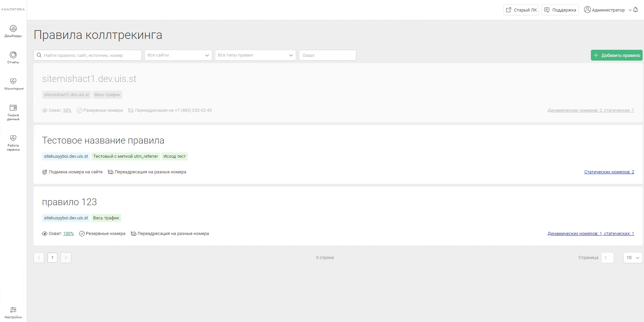Click the Охват filter field
The image size is (644, 322).
[328, 55]
